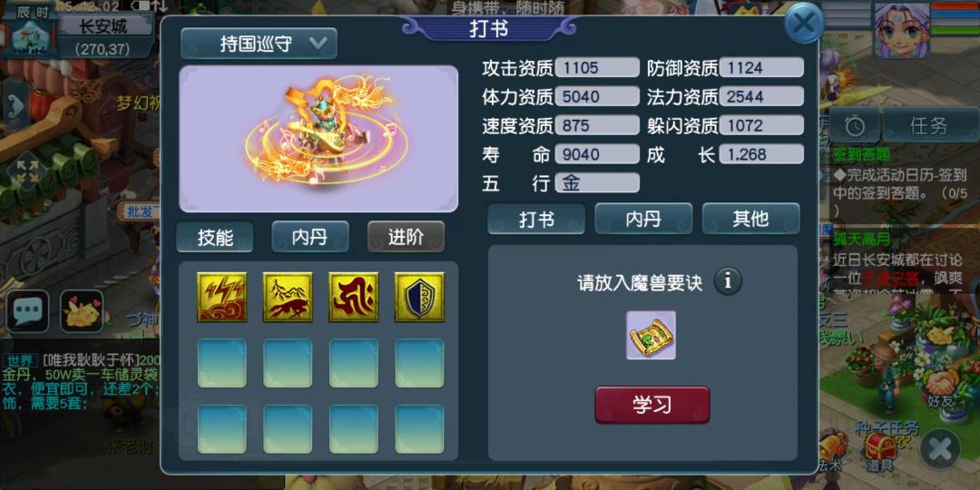
Task: Select the blue shield skill icon
Action: click(419, 297)
